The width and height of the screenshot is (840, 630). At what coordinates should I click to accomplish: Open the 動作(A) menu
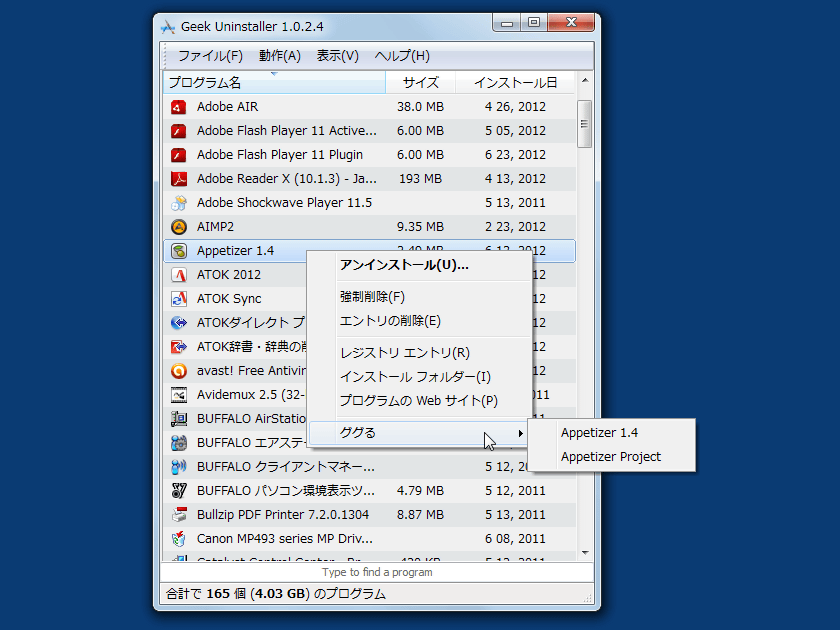pyautogui.click(x=280, y=56)
